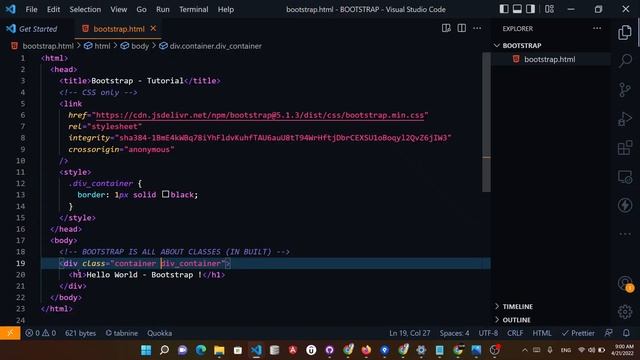The image size is (640, 360).
Task: Toggle the primary side bar layout button
Action: coord(504,9)
